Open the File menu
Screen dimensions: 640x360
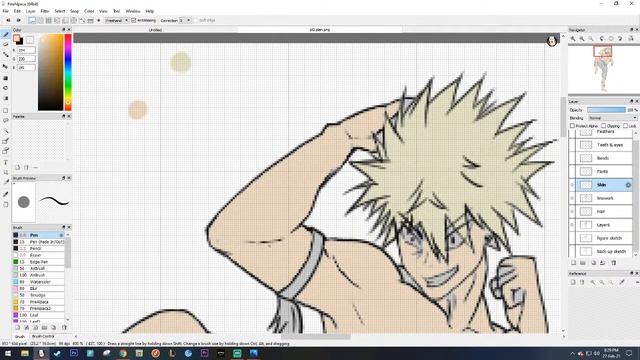coord(5,11)
